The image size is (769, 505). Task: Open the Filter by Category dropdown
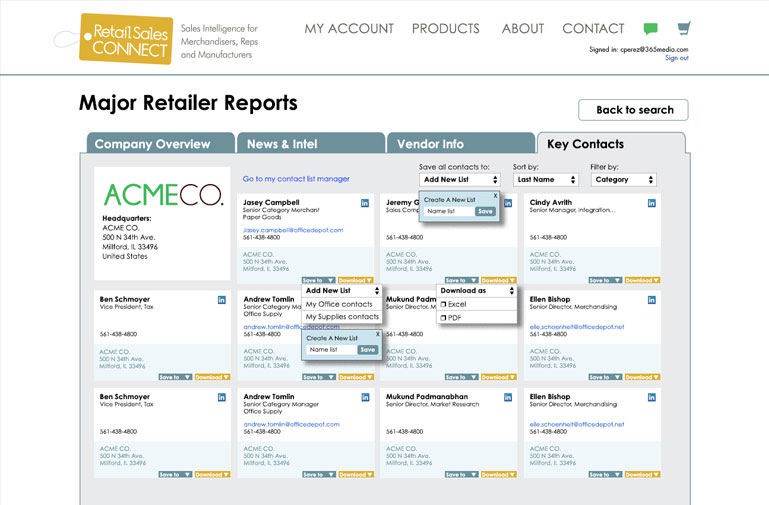[x=623, y=180]
